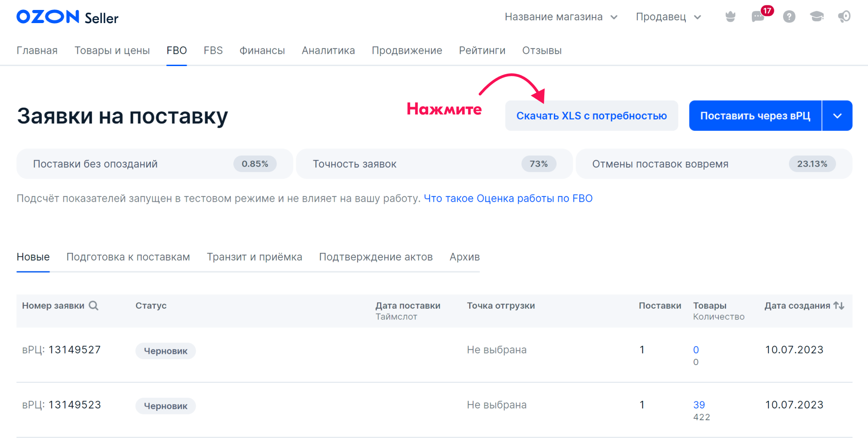
Task: Sort by Дата создания arrows icon
Action: tap(839, 305)
